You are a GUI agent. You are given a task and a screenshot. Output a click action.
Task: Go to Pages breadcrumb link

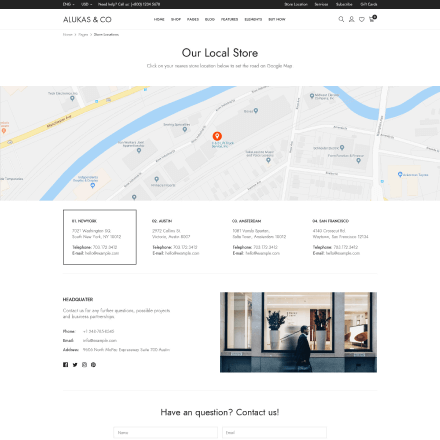83,35
